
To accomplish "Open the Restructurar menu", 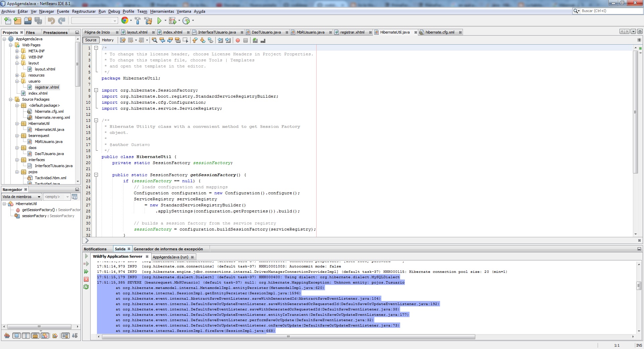I will [84, 11].
